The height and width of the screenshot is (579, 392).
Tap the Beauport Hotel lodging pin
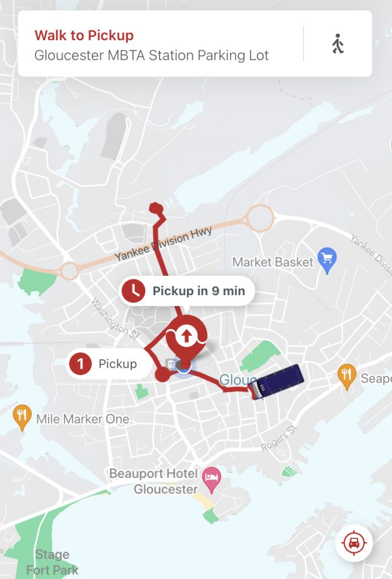[212, 479]
